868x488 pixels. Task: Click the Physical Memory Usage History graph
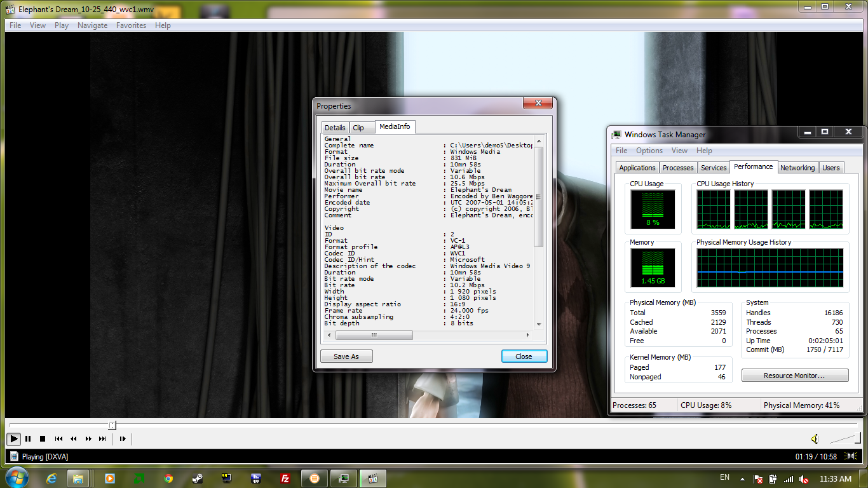[x=770, y=269]
